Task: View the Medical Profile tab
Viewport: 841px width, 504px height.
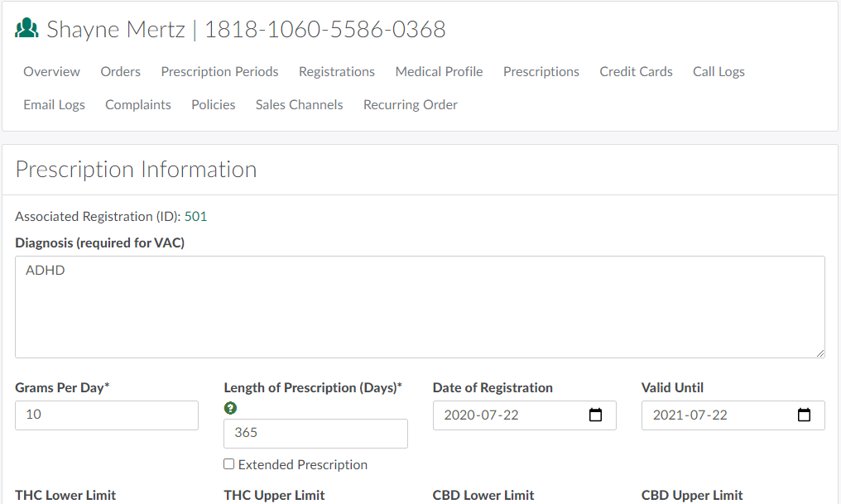Action: coord(439,72)
